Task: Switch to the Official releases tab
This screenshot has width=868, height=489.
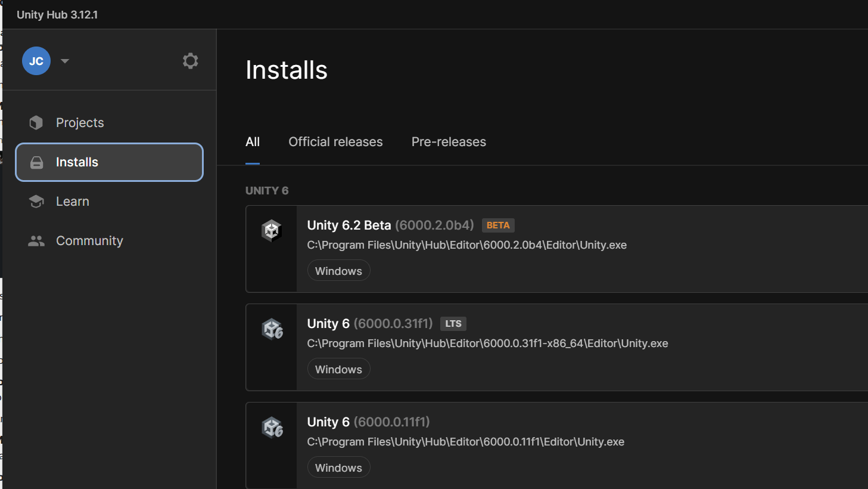Action: 335,142
